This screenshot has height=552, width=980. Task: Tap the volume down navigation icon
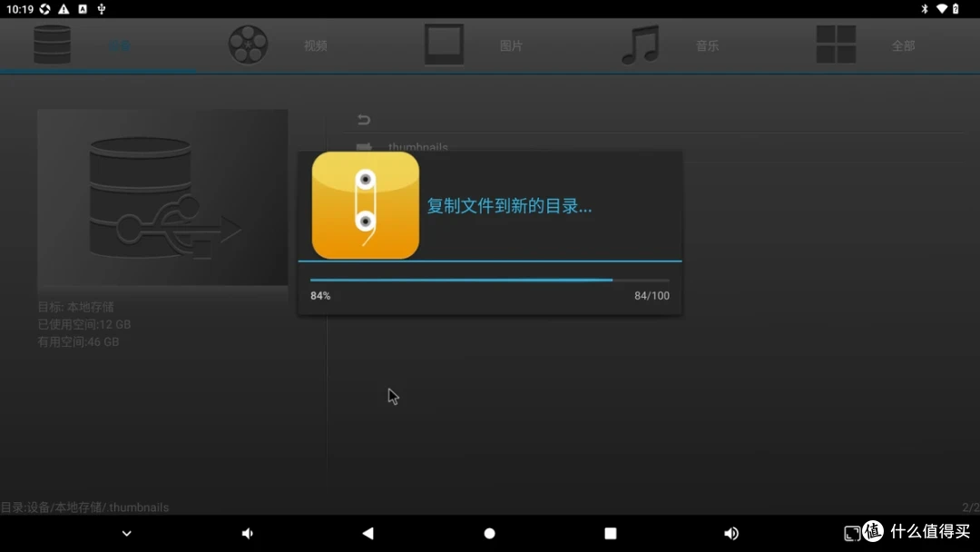point(248,533)
